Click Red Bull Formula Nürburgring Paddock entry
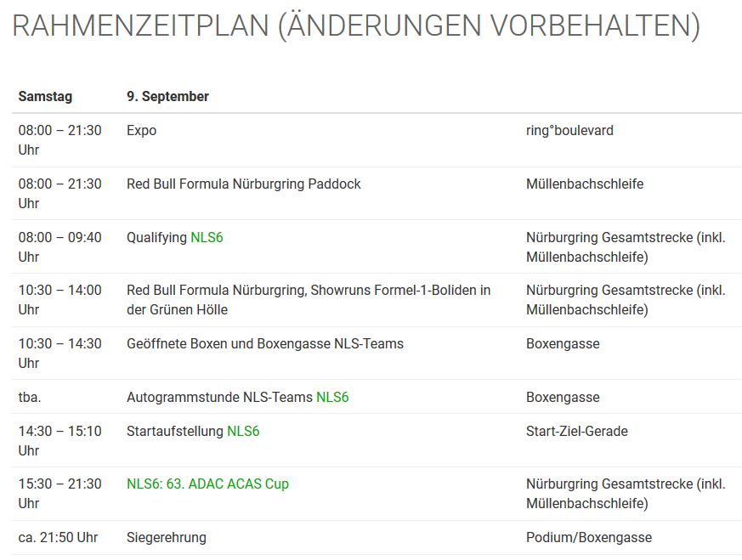742x560 pixels. point(243,184)
